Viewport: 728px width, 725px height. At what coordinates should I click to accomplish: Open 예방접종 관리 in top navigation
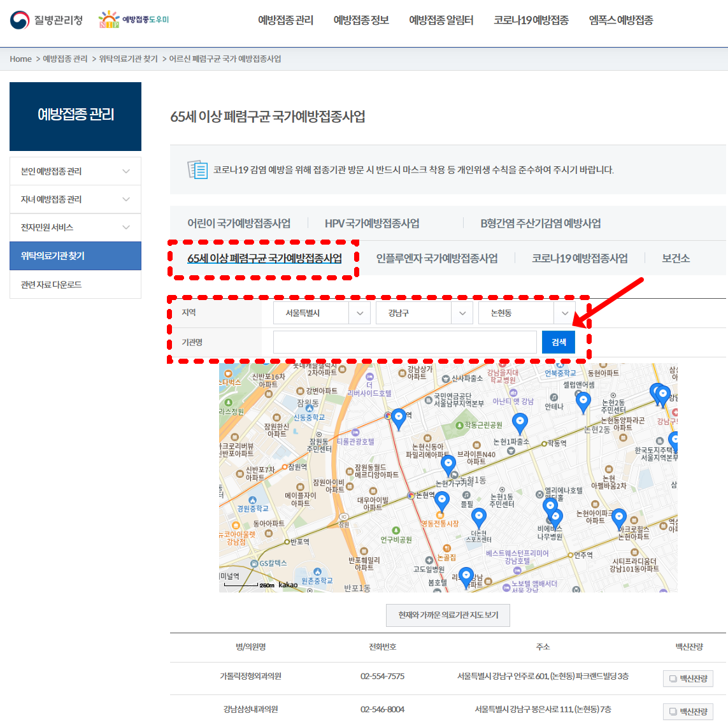pyautogui.click(x=285, y=20)
